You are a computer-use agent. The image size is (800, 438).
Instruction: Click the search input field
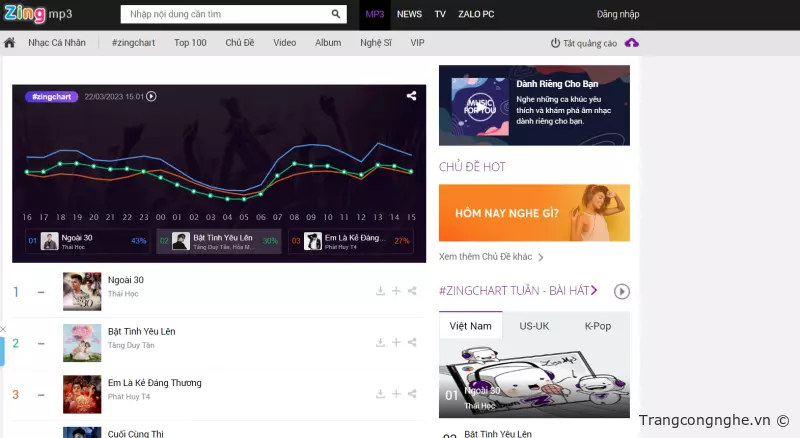[x=225, y=14]
